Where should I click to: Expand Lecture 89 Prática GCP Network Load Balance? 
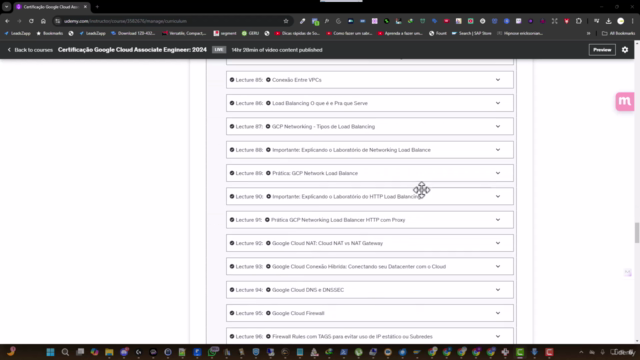498,173
